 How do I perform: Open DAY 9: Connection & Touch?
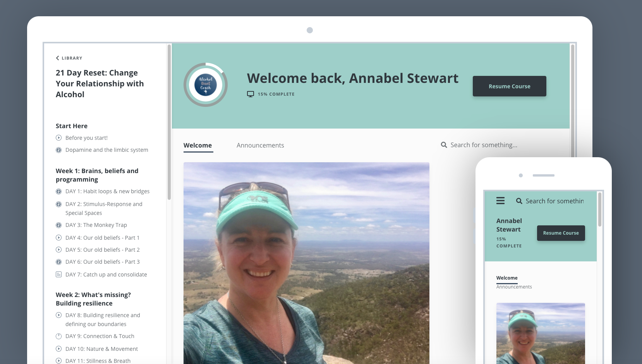coord(100,336)
